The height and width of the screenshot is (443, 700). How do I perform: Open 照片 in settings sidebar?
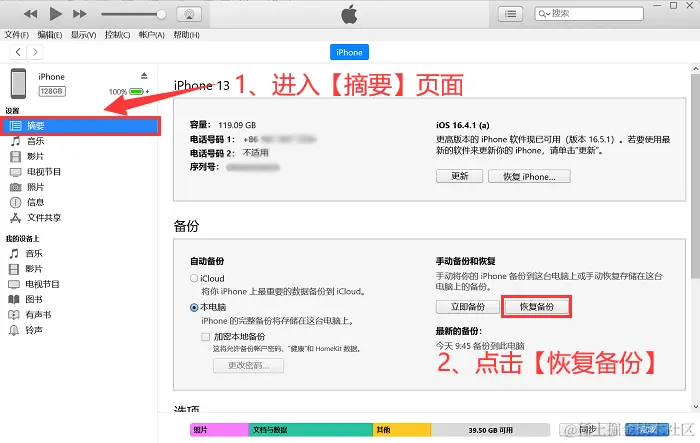coord(35,187)
